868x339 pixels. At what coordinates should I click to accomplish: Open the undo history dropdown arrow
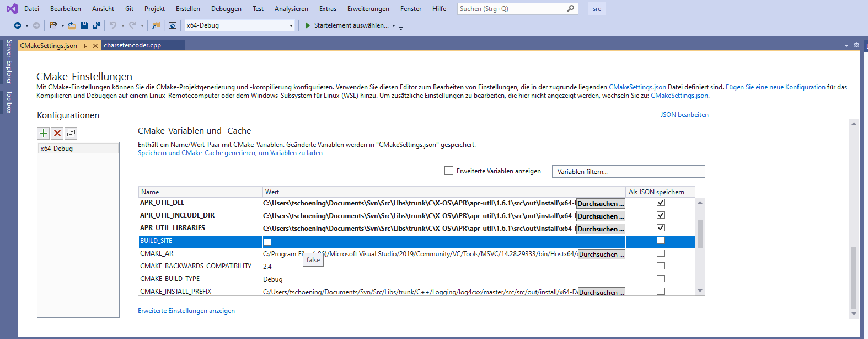pos(122,25)
